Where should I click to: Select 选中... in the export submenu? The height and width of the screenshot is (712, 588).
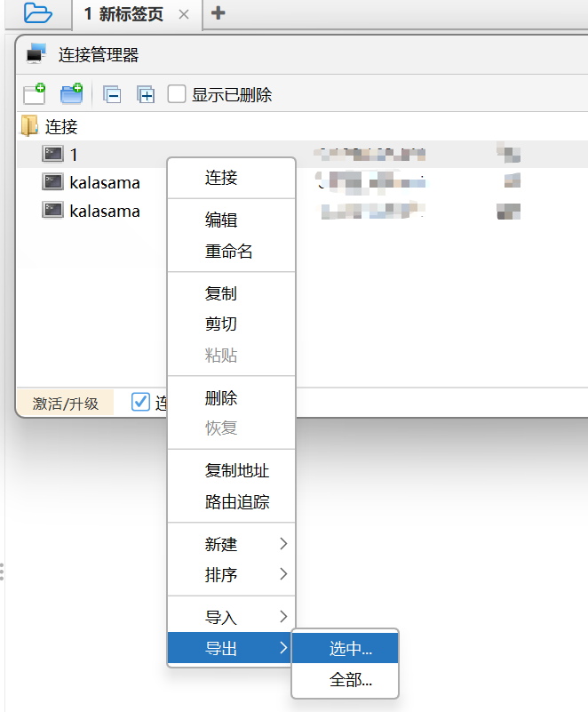(350, 649)
